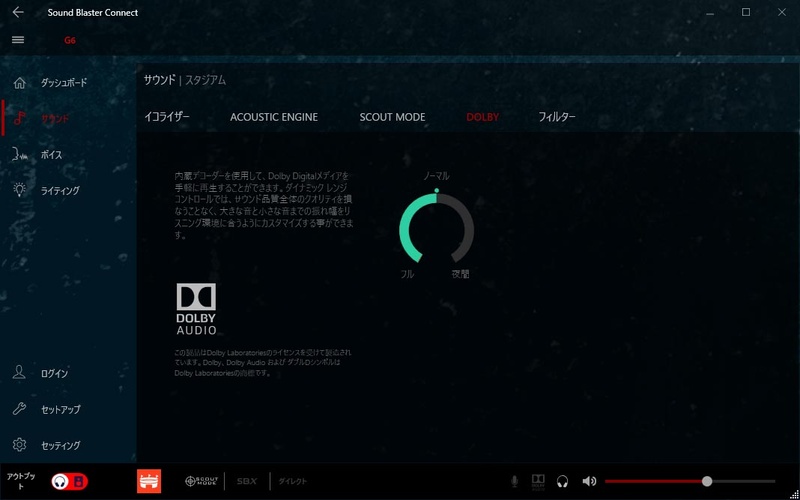This screenshot has height=500, width=800.
Task: Set dynamic range to 夜間
Action: (460, 274)
